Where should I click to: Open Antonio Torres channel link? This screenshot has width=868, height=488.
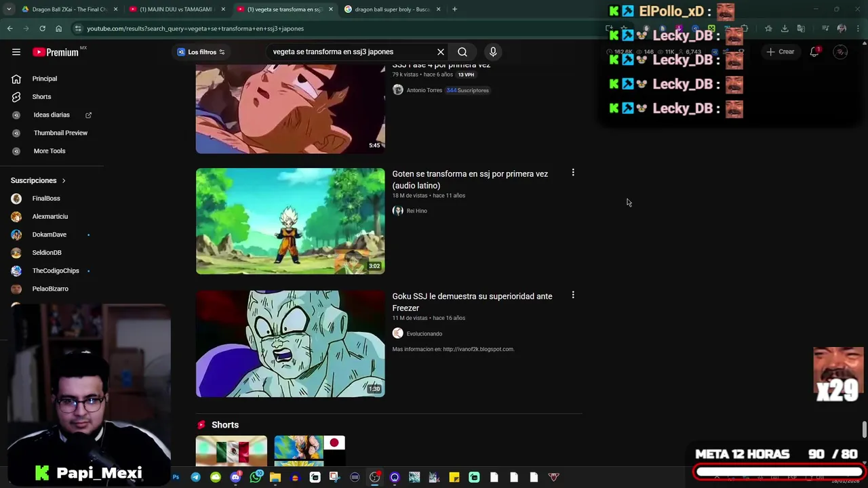[424, 90]
